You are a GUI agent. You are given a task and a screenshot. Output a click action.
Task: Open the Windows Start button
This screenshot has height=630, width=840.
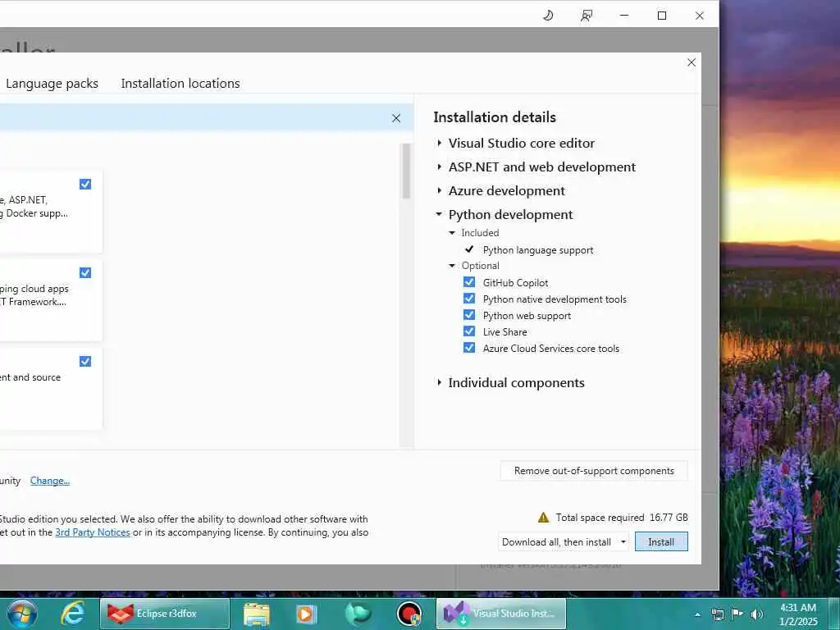tap(21, 614)
